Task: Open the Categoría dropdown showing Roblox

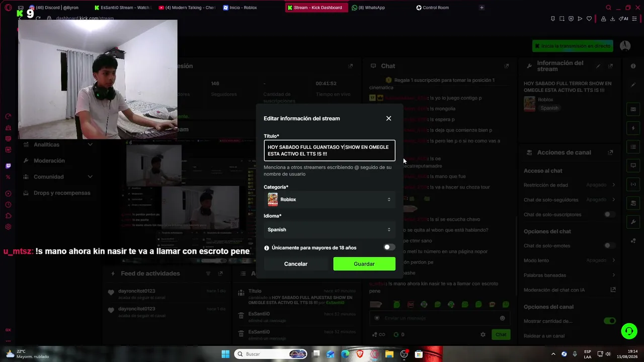Action: click(330, 200)
